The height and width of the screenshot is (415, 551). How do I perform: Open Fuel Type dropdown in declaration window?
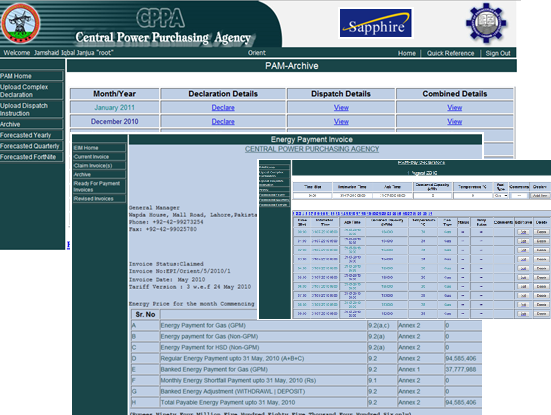(501, 195)
